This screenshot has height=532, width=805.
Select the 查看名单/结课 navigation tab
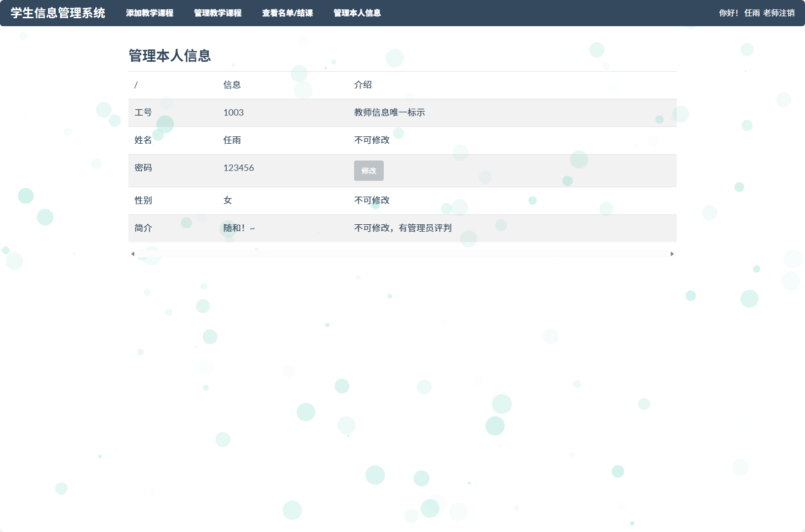[x=287, y=13]
